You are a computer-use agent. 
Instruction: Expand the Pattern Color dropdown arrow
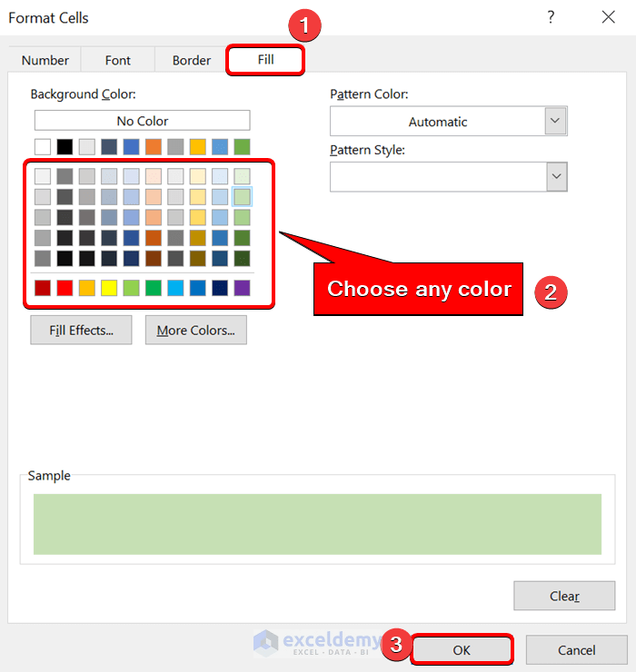[x=555, y=121]
